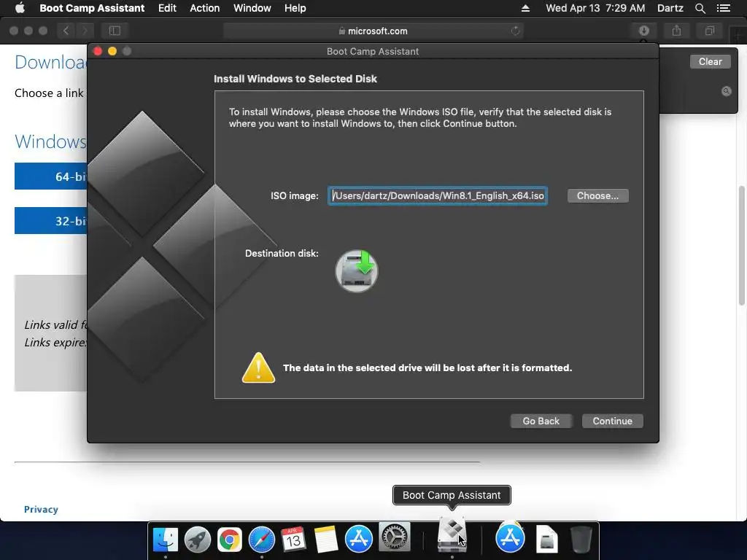Click Safari forward arrow
This screenshot has height=560, width=747.
(85, 31)
